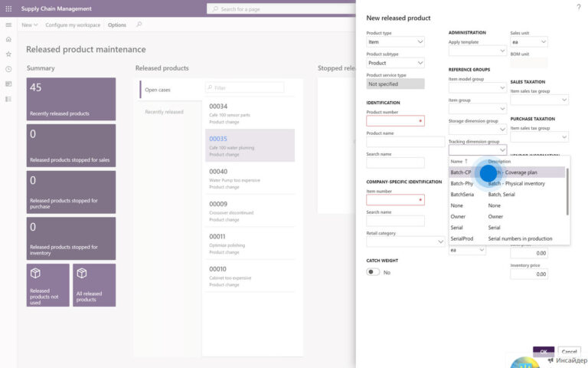This screenshot has height=368, width=588.
Task: Click the Item number field
Action: pyautogui.click(x=395, y=200)
